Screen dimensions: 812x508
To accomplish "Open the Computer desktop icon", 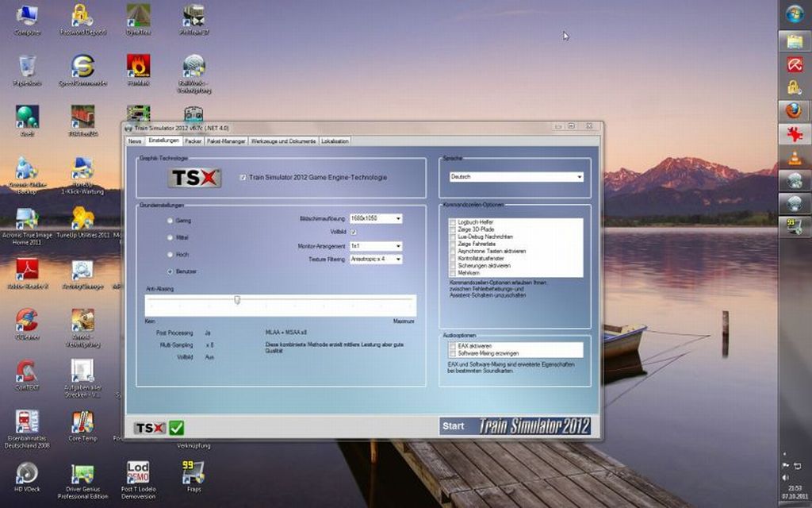I will (x=27, y=21).
